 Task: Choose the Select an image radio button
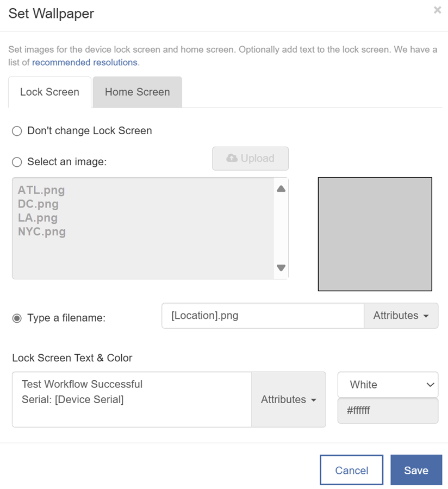(17, 162)
